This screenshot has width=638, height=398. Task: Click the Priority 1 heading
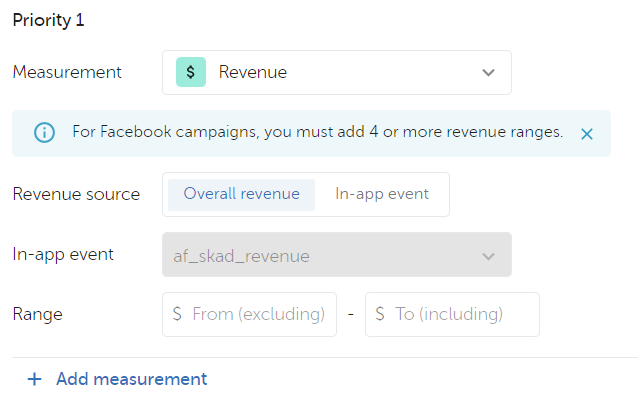[x=48, y=20]
